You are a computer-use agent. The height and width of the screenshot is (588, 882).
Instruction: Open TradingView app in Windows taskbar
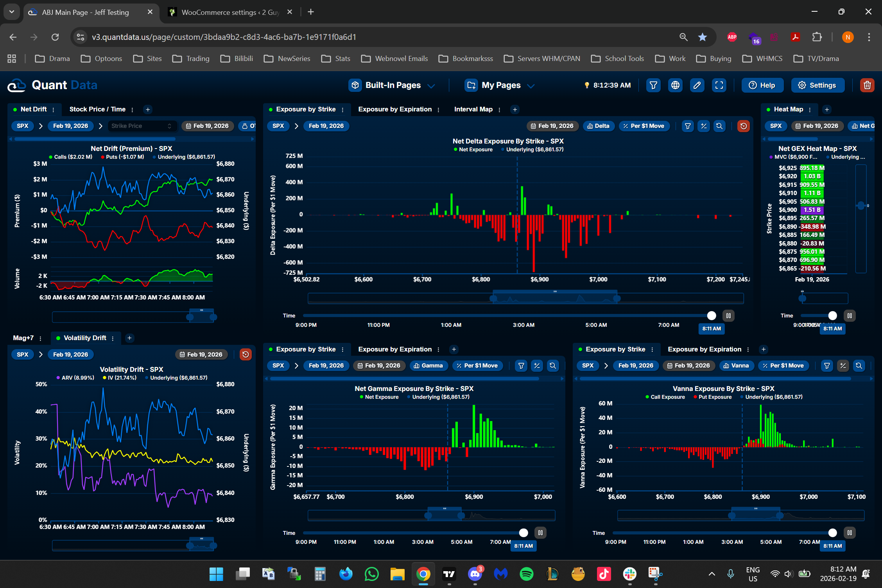449,574
